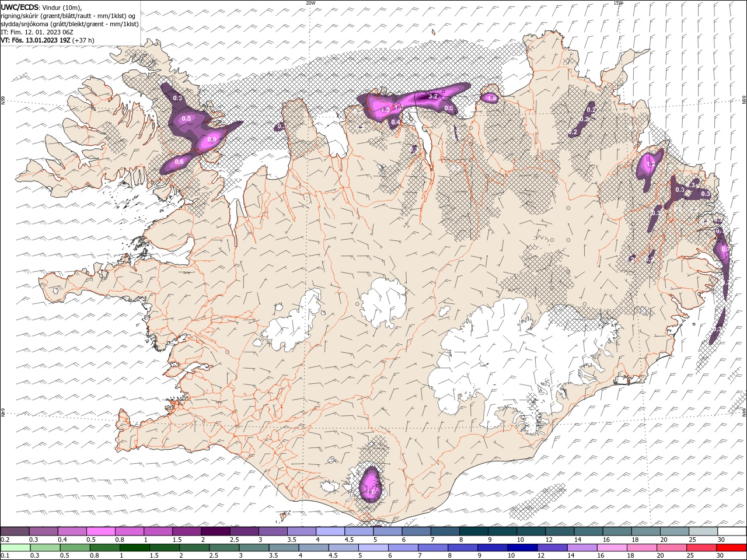Click the 'VT: Fös. 13.01.2023 19Z' valid time
The height and width of the screenshot is (560, 747).
click(x=36, y=40)
